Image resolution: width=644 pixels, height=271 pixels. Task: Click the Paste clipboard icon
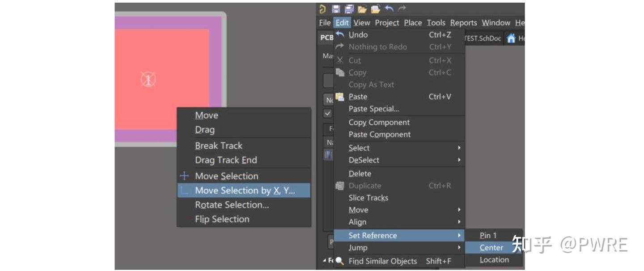pos(340,96)
